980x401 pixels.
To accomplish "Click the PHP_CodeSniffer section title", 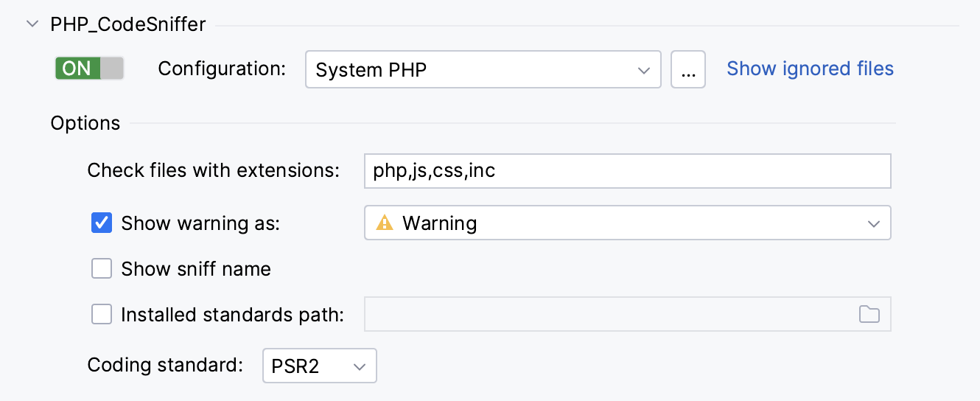I will click(x=128, y=24).
